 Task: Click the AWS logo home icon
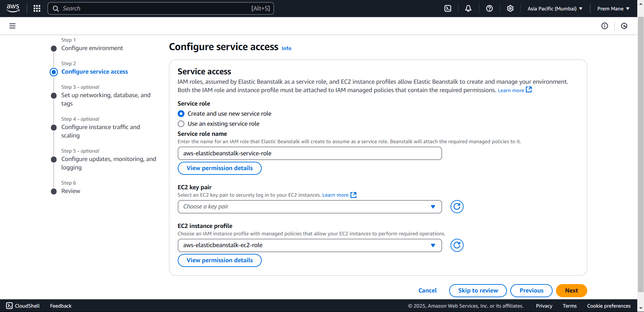coord(13,8)
